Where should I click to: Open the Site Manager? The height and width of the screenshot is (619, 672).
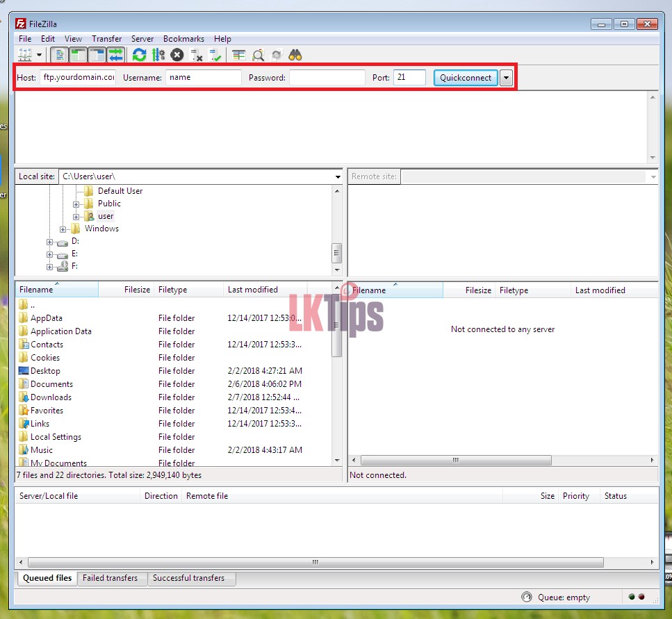[x=25, y=55]
